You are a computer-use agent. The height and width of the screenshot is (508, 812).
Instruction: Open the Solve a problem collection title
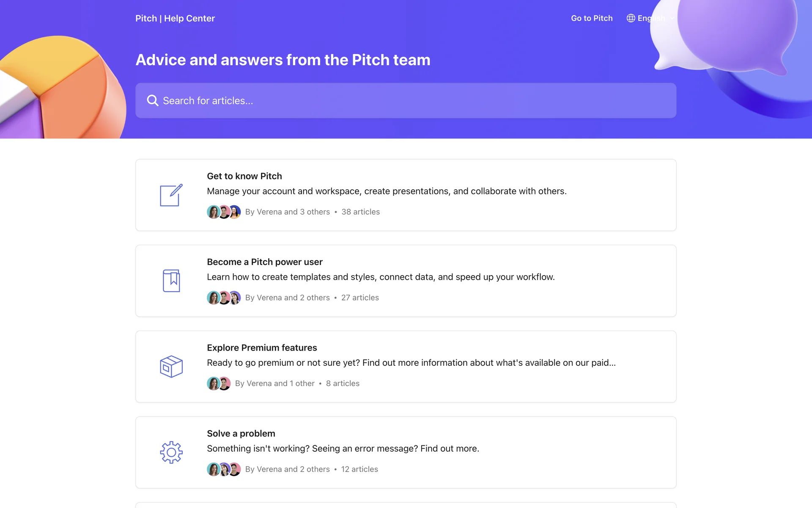click(x=241, y=433)
